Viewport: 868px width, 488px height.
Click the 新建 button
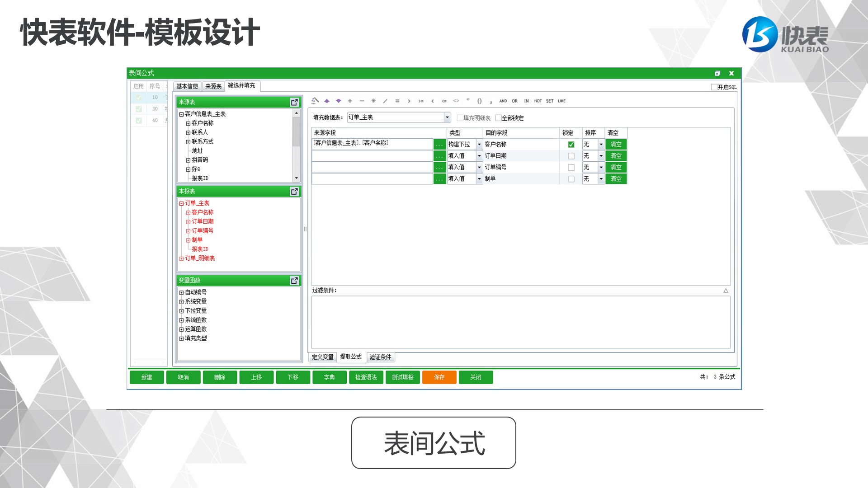[146, 377]
